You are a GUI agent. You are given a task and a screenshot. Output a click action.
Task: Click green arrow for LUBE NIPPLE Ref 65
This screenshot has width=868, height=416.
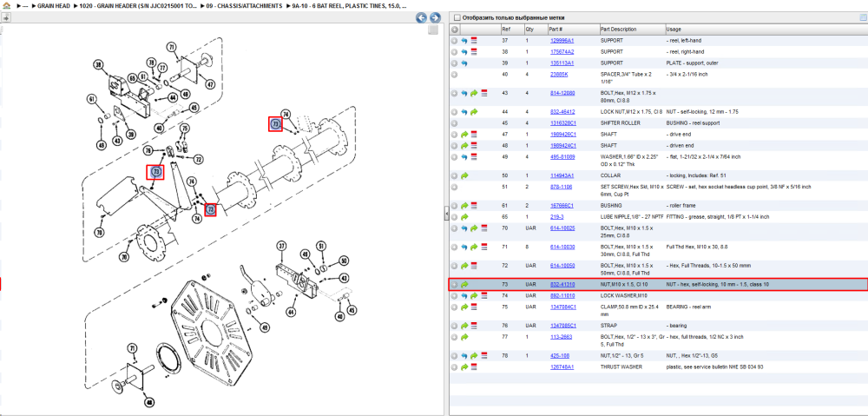464,216
